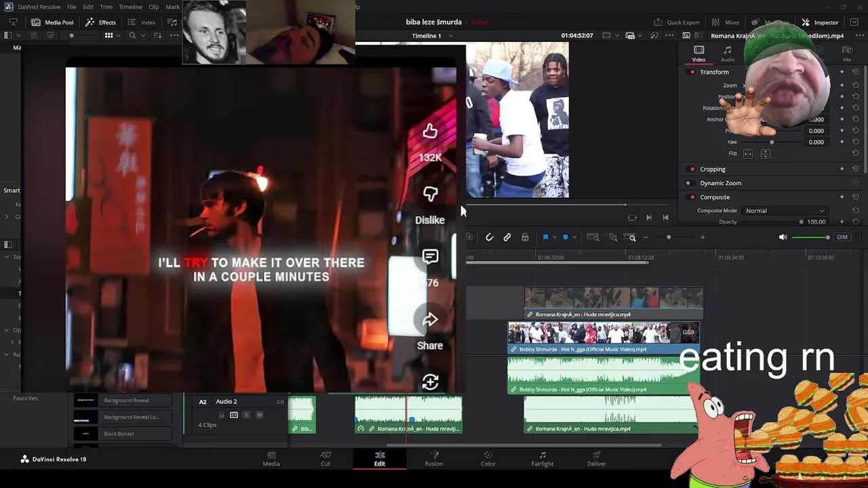Open the Effects panel
This screenshot has width=868, height=488.
100,22
